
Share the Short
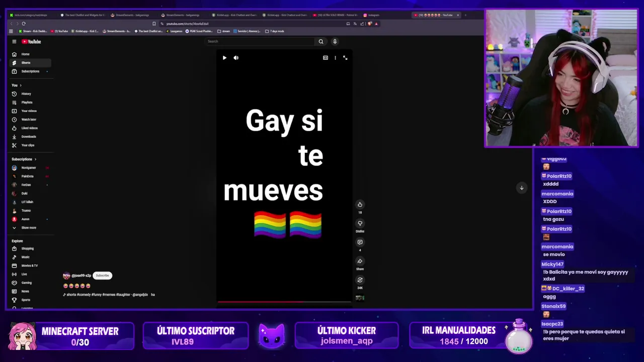tap(360, 261)
